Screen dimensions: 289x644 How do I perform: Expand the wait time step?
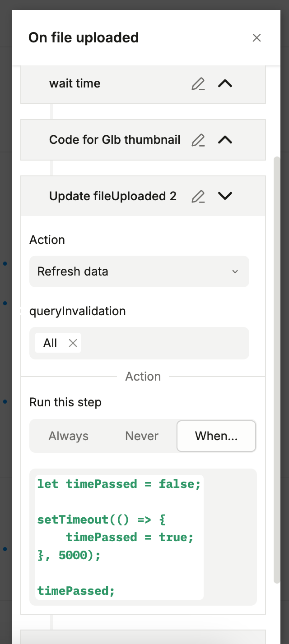pyautogui.click(x=225, y=83)
